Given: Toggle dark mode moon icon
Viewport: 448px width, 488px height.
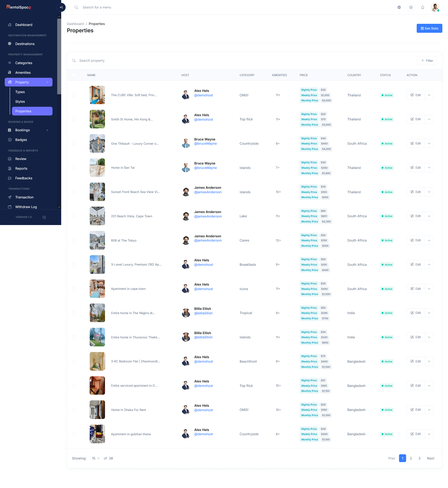Looking at the screenshot, I should pyautogui.click(x=44, y=217).
